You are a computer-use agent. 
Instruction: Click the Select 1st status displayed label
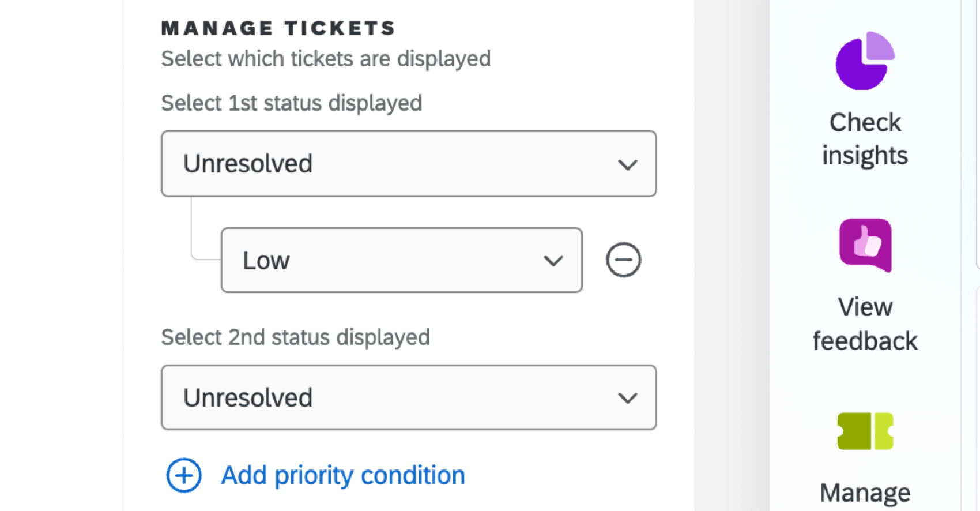pos(292,103)
